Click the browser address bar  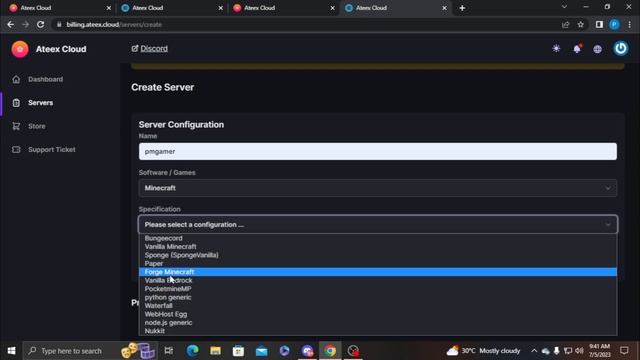(306, 24)
